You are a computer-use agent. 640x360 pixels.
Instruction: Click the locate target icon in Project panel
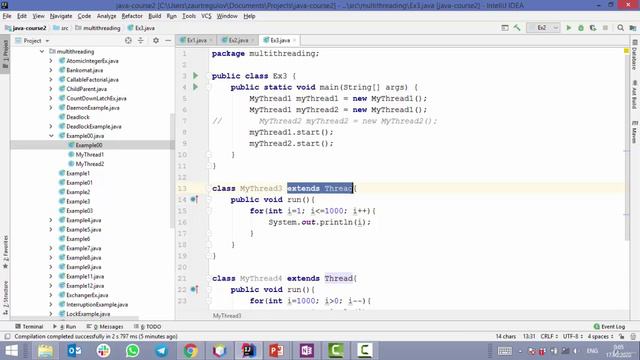click(128, 40)
